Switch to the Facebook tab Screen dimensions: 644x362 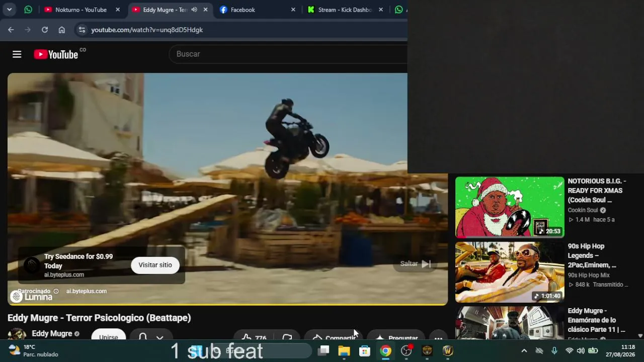click(x=243, y=10)
